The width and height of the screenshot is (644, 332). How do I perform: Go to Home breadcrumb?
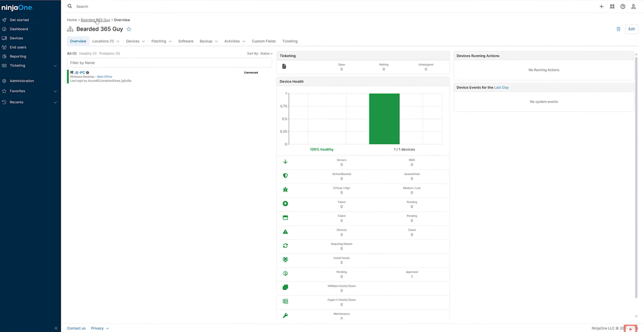[x=72, y=20]
